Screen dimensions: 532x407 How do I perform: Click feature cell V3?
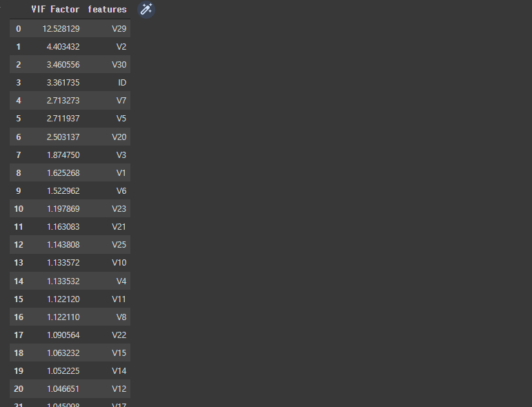coord(121,155)
